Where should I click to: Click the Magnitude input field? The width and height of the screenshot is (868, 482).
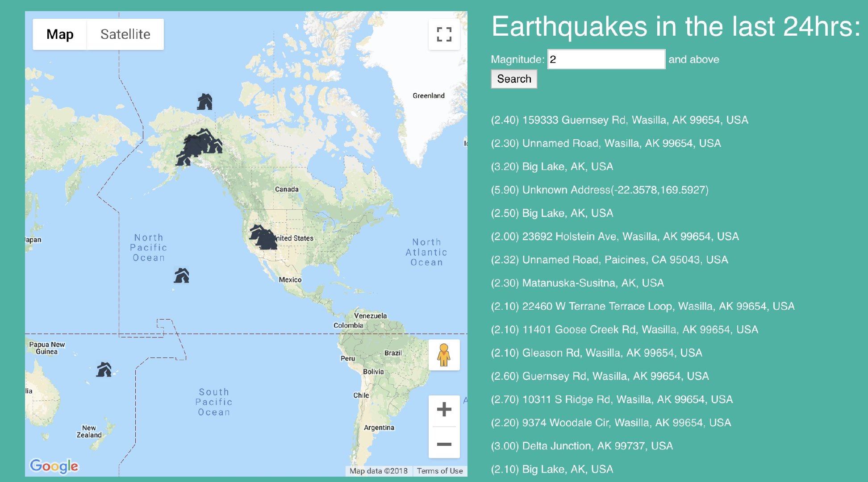pos(606,59)
